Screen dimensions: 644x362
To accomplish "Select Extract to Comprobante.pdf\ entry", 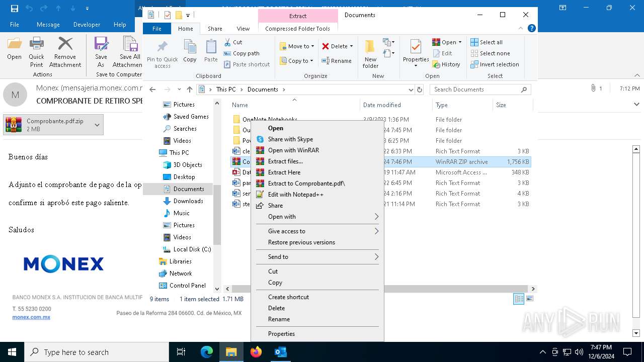I will pyautogui.click(x=317, y=184).
